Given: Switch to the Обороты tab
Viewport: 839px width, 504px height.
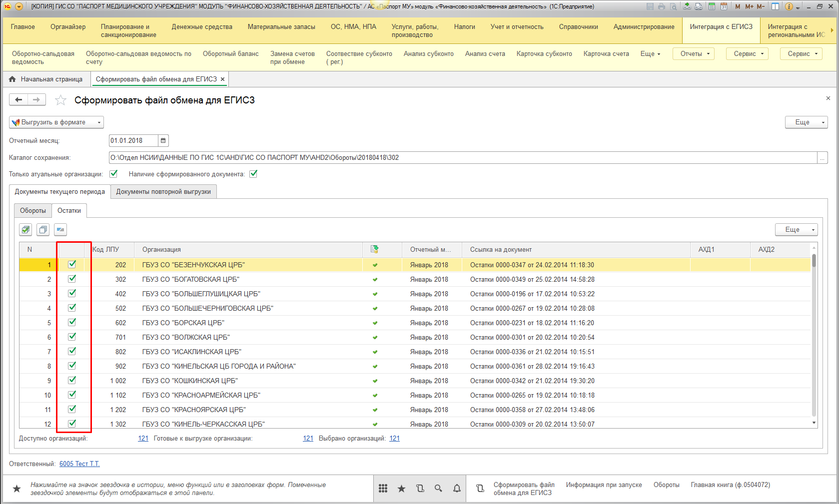Looking at the screenshot, I should [x=33, y=211].
